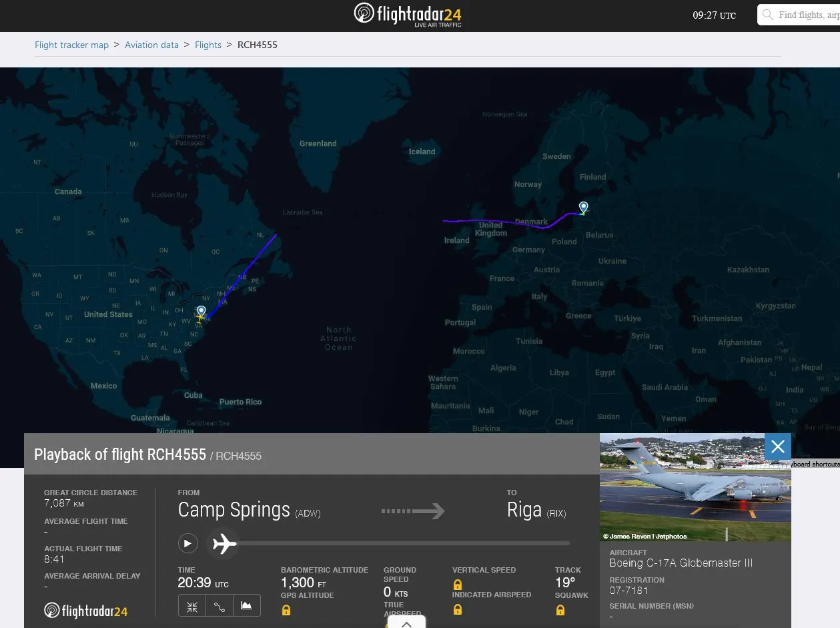
Task: Click the Indicated Airspeed lock icon
Action: (458, 609)
